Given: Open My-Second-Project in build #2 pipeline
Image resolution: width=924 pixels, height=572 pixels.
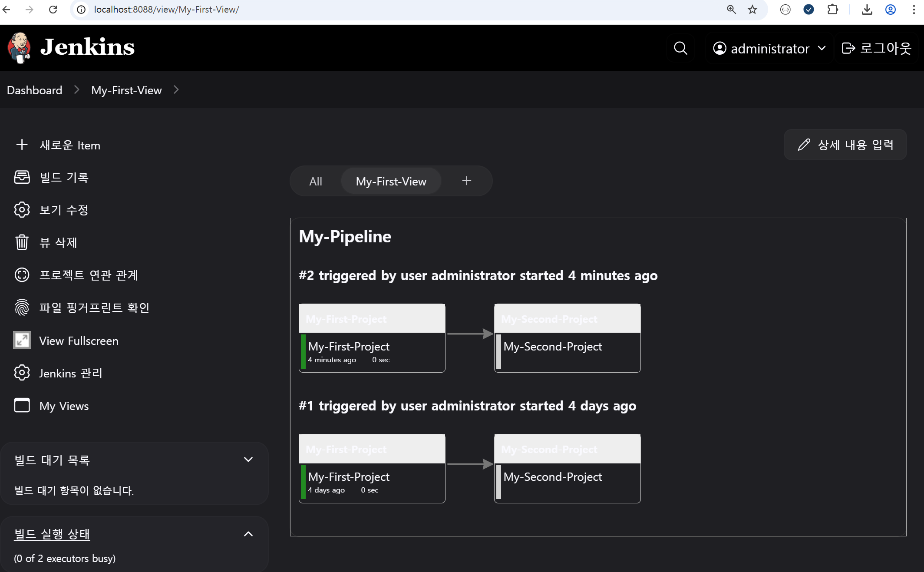Looking at the screenshot, I should [x=552, y=347].
